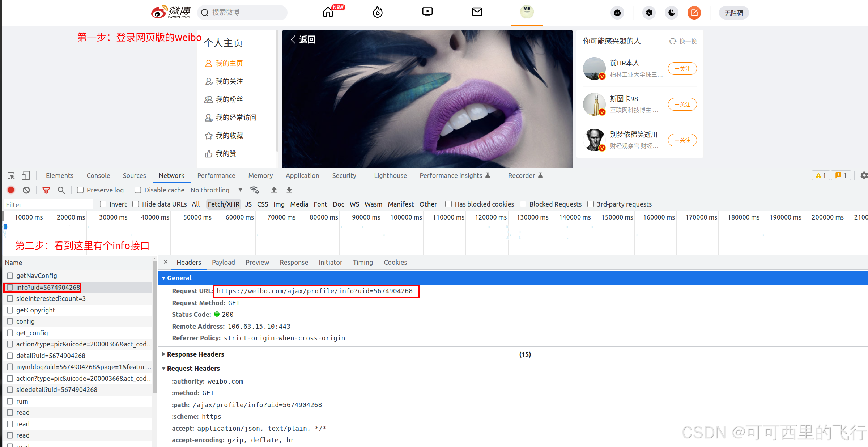This screenshot has width=868, height=447.
Task: Tick the Hide data URLs checkbox
Action: 136,204
